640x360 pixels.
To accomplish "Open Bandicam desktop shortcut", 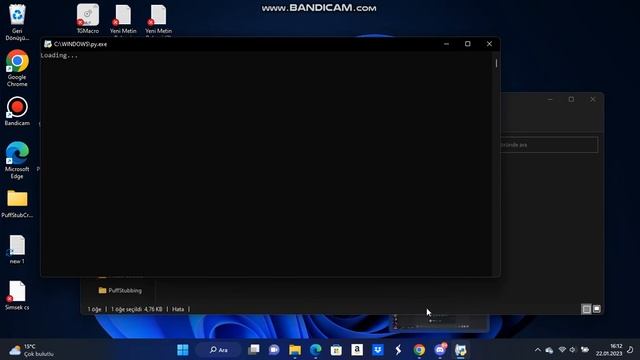I will coord(17,111).
